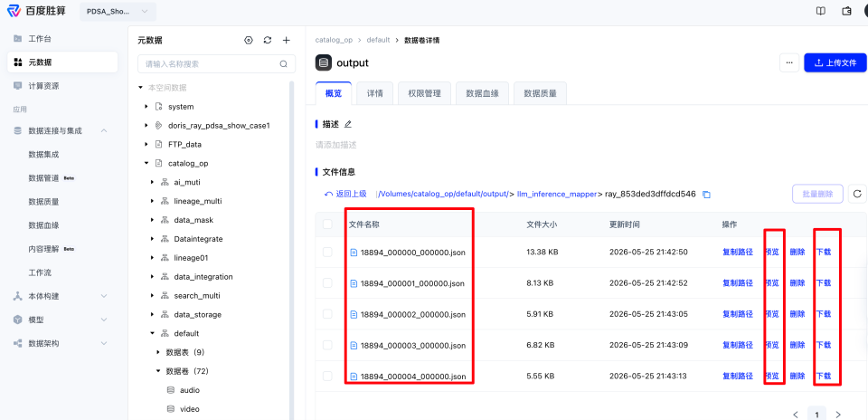Download 18894_000004_000000.json

(x=824, y=376)
